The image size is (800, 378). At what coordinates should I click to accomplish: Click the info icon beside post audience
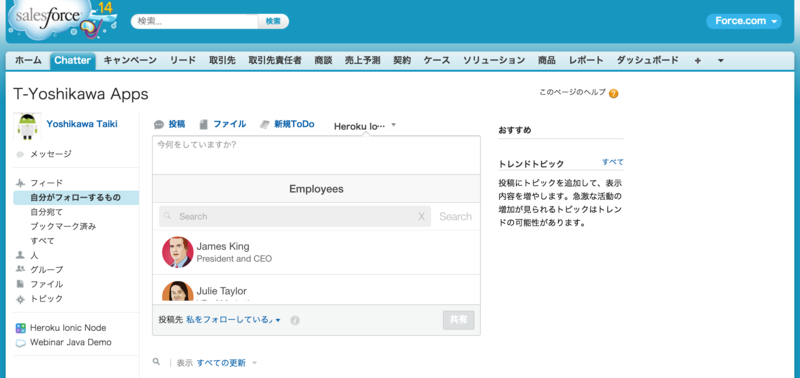295,320
